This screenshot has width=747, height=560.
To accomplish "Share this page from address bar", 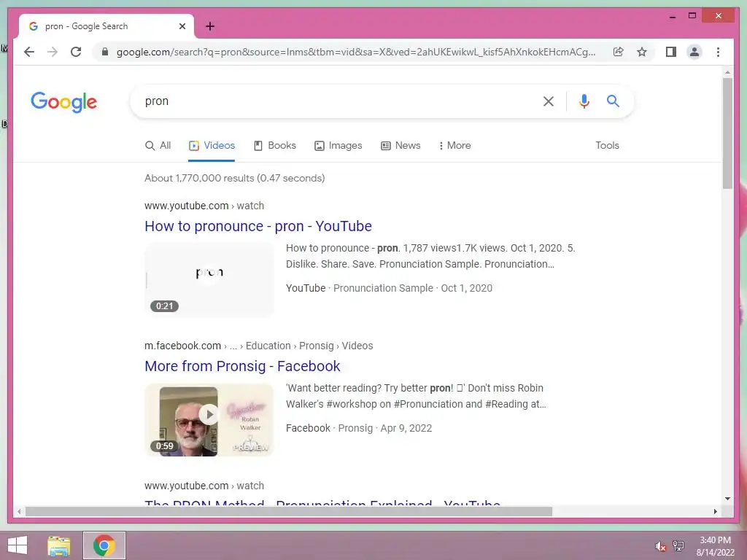I will (x=619, y=52).
